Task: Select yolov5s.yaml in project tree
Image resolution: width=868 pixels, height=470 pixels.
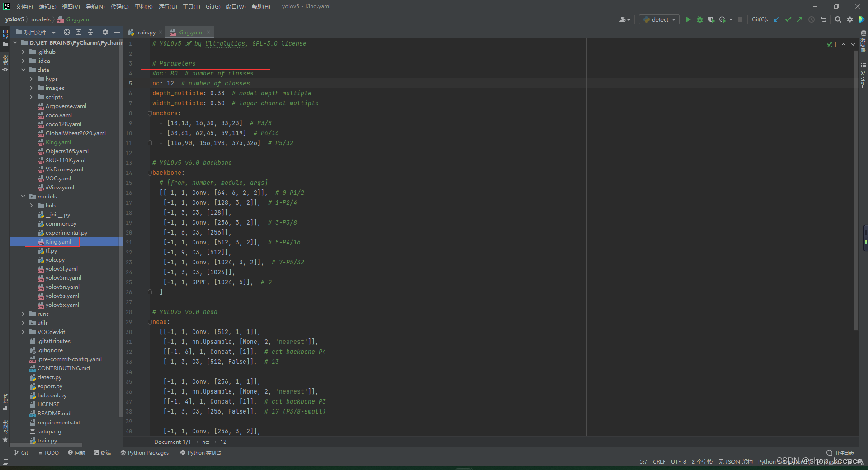Action: 62,296
